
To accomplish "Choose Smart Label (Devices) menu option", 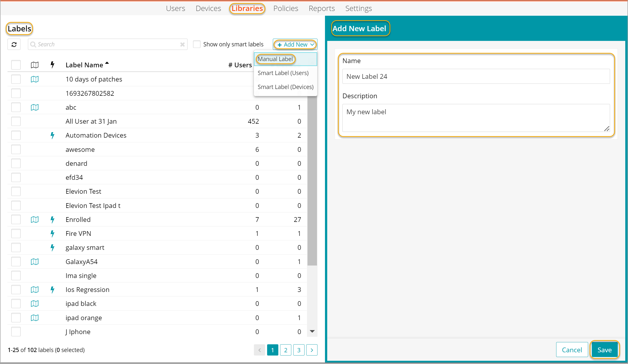I will pyautogui.click(x=285, y=87).
